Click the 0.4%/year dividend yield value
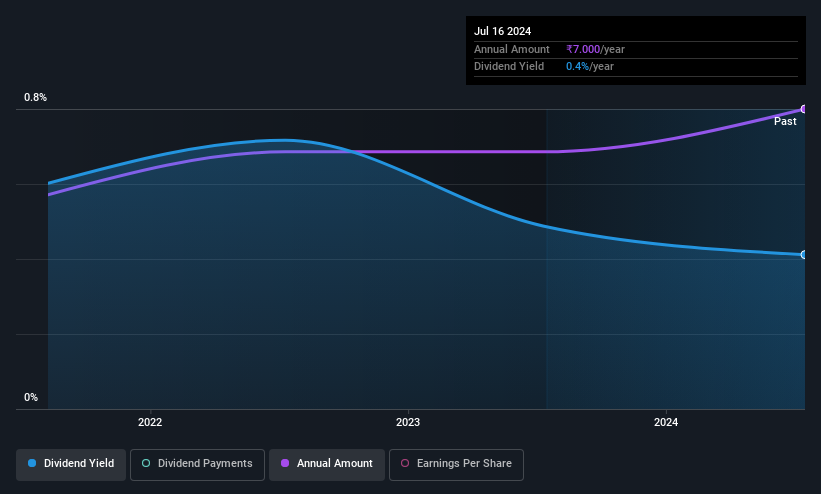 590,67
